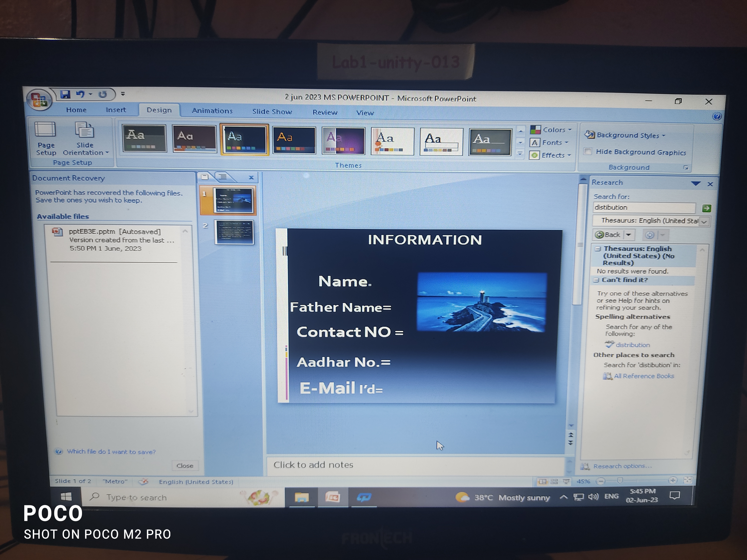Click the Save icon in quick access toolbar

coord(65,94)
